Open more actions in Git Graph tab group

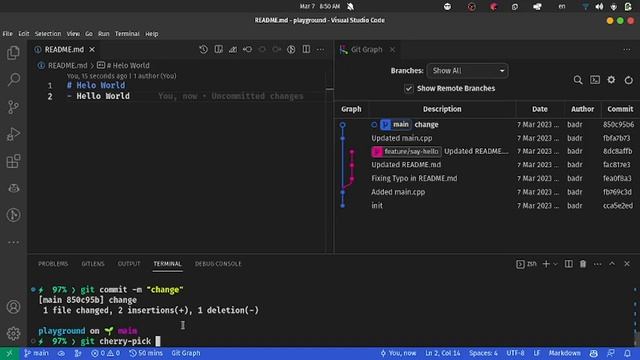627,49
